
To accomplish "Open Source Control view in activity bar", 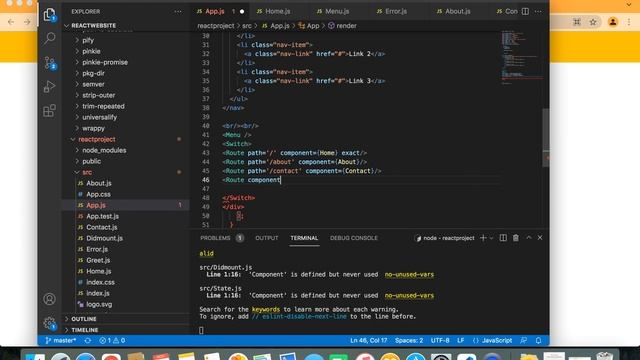I will [50, 62].
